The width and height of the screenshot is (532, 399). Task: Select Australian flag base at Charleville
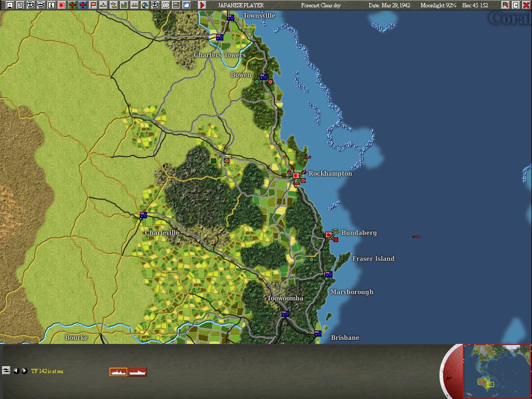(143, 215)
